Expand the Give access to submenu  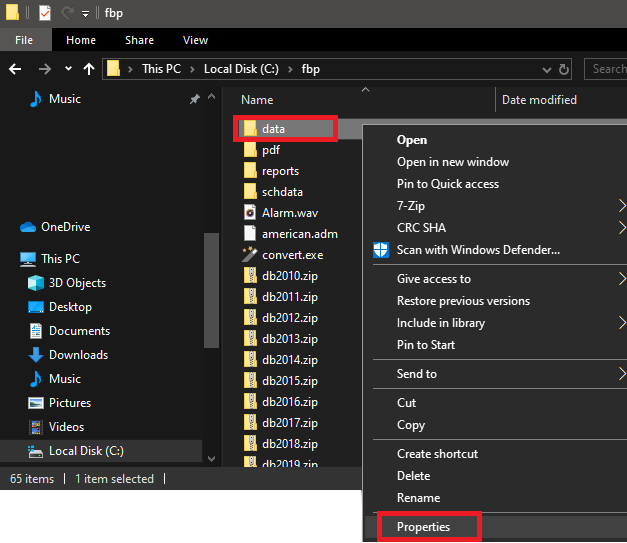[621, 279]
